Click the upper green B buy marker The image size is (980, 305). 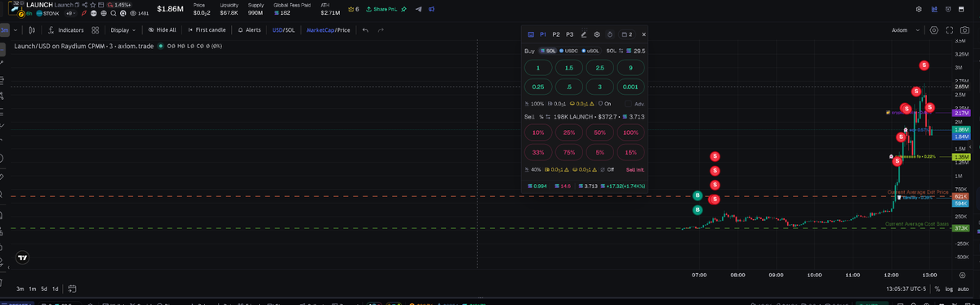pos(697,195)
